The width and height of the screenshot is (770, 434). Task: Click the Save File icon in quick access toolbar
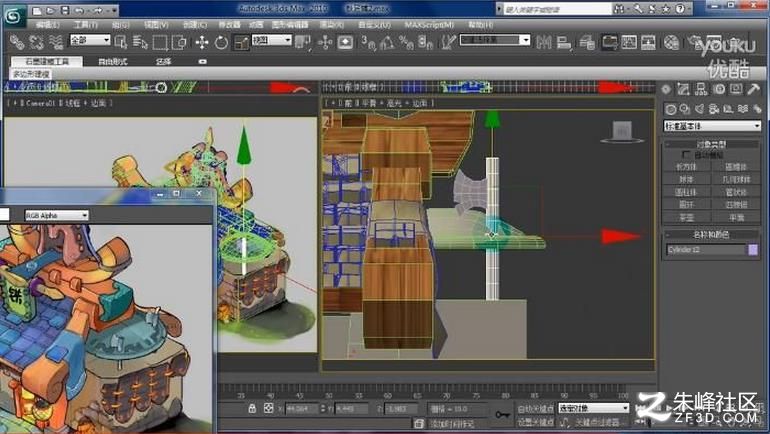coord(65,10)
